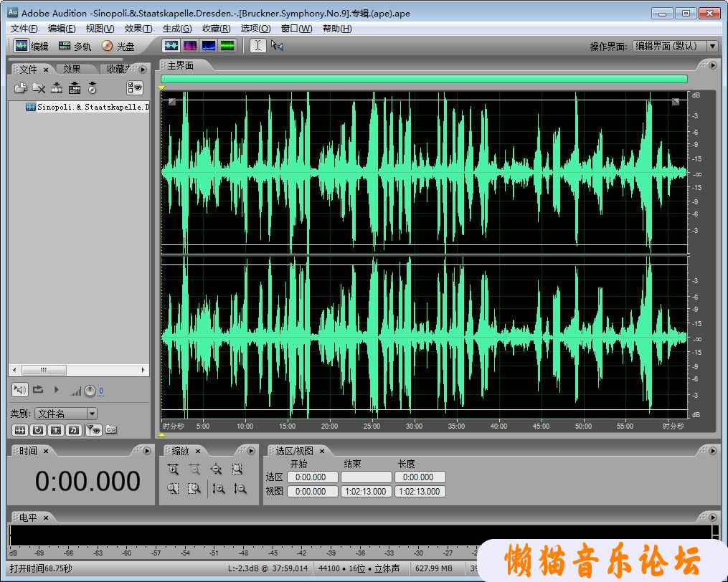Insert file into Edit view icon
The width and height of the screenshot is (728, 582).
point(57,87)
